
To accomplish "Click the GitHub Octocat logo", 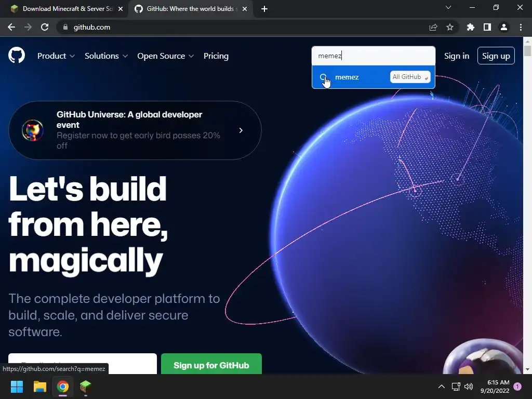I will click(17, 55).
